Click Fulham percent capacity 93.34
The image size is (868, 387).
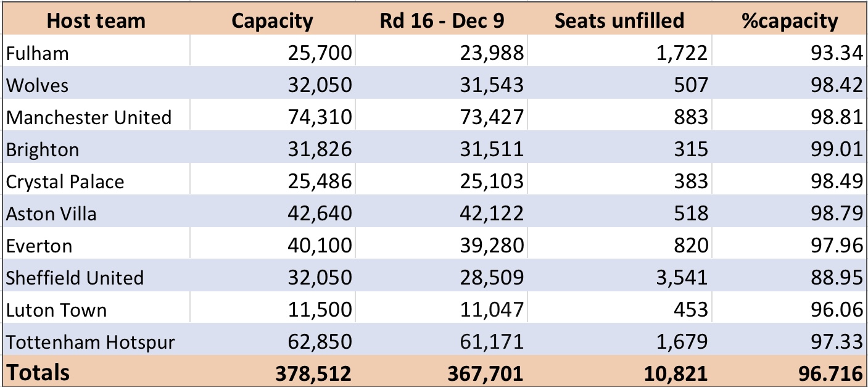tap(790, 52)
